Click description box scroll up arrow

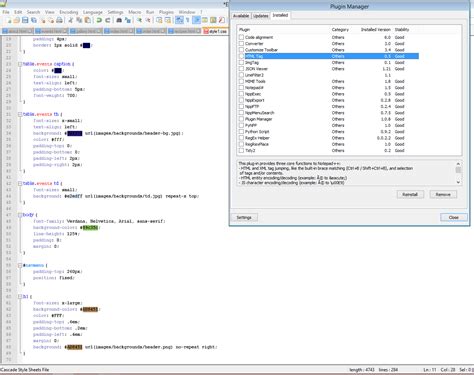[458, 164]
